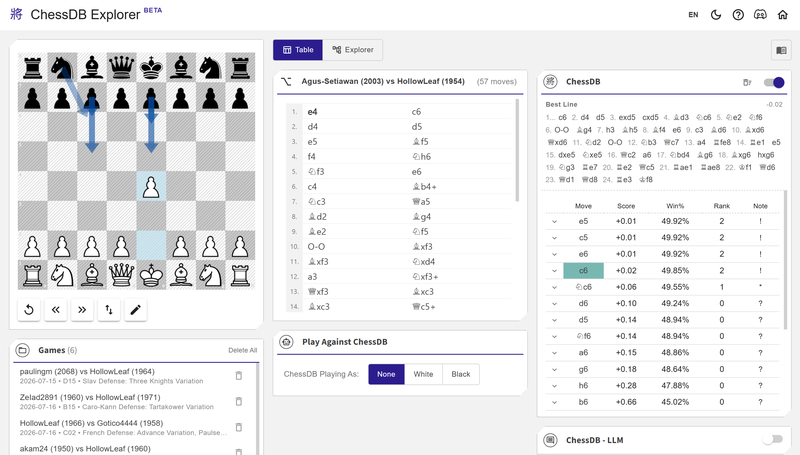Go to home icon

click(783, 15)
